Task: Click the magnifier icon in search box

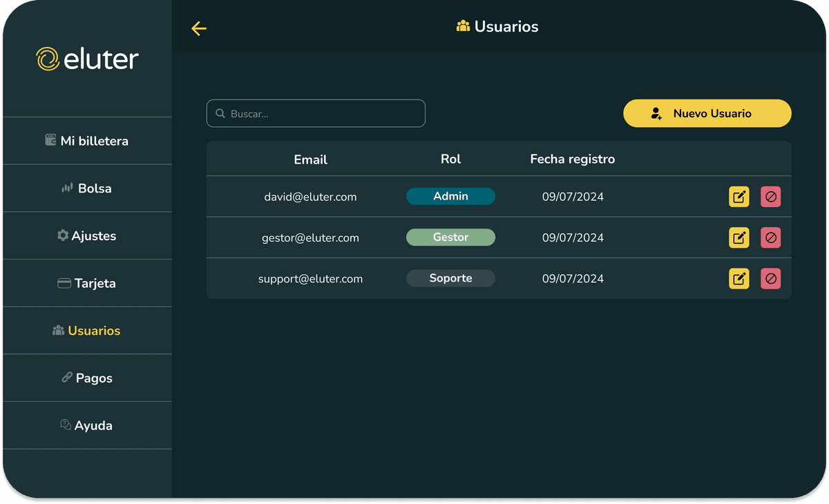Action: [x=220, y=114]
